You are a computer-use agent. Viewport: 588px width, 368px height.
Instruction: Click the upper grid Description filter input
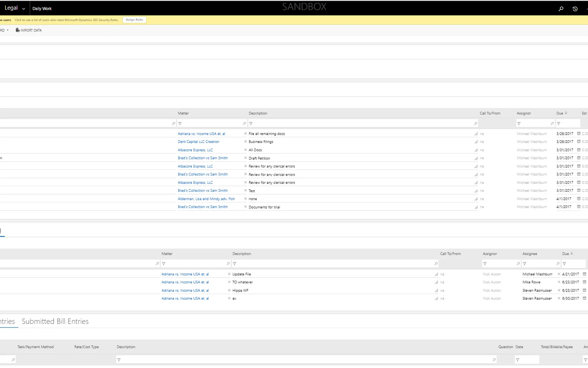point(363,124)
